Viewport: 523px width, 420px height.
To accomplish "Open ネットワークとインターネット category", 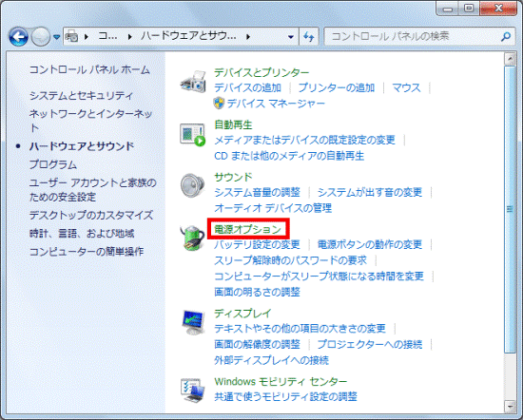I will point(90,121).
